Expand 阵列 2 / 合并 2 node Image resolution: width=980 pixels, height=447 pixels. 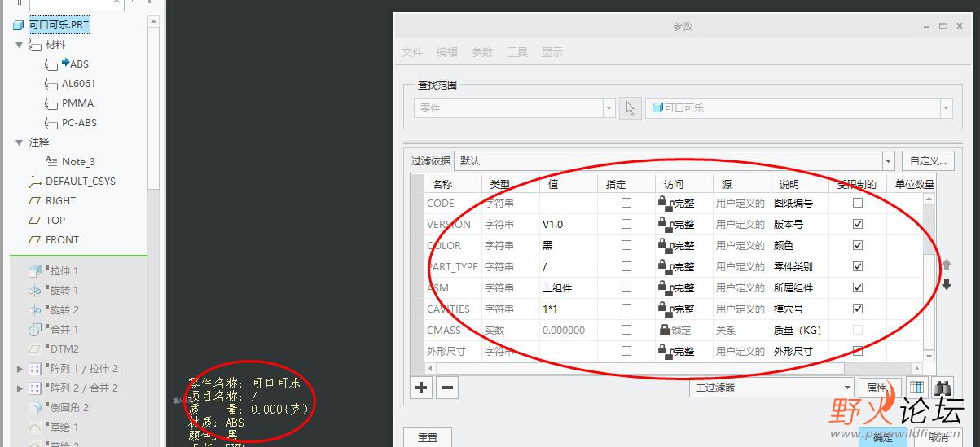click(x=20, y=388)
